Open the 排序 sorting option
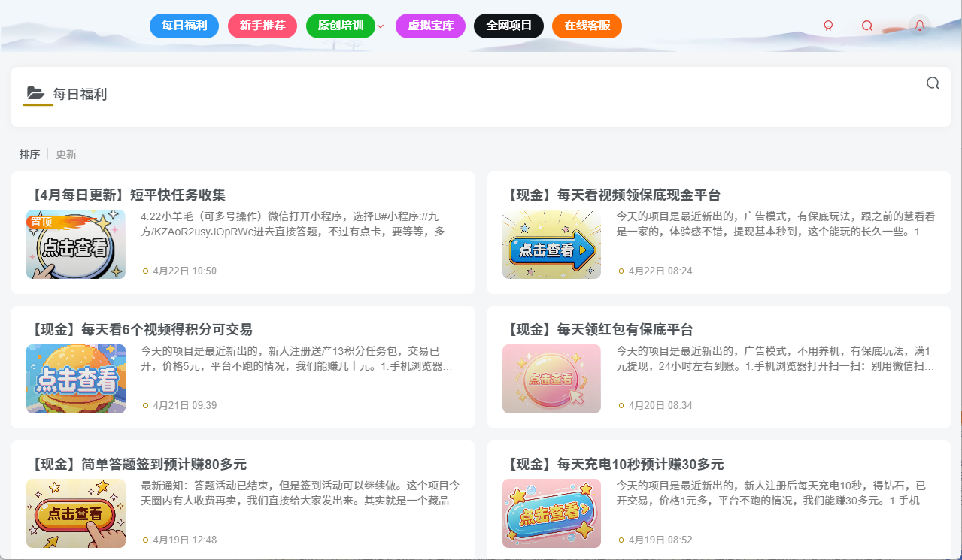The height and width of the screenshot is (560, 962). [x=30, y=153]
